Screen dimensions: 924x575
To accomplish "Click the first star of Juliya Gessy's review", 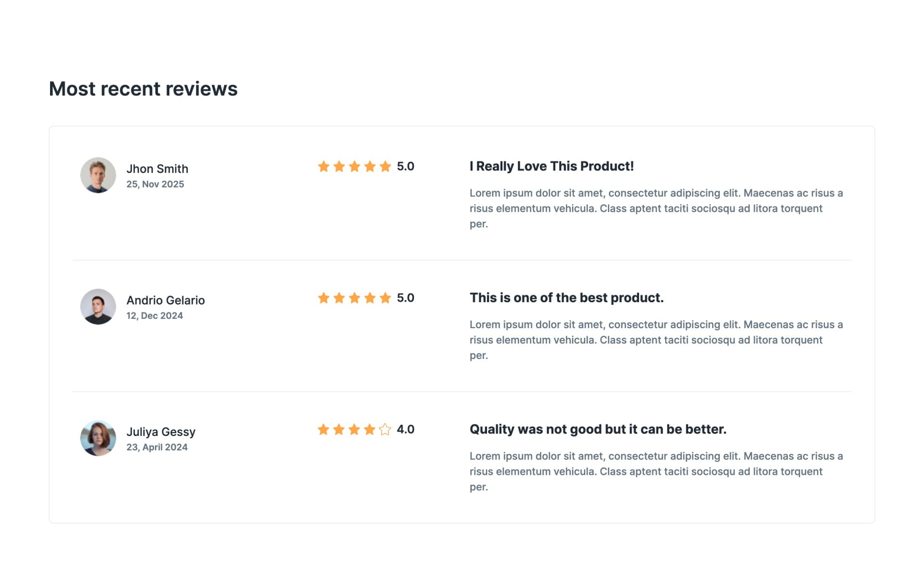I will click(324, 430).
